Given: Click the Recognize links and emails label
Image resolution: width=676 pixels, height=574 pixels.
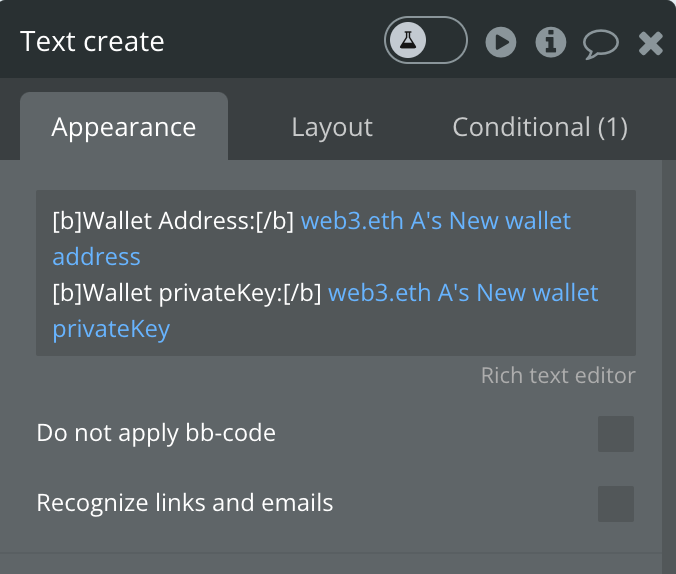Looking at the screenshot, I should pyautogui.click(x=185, y=503).
